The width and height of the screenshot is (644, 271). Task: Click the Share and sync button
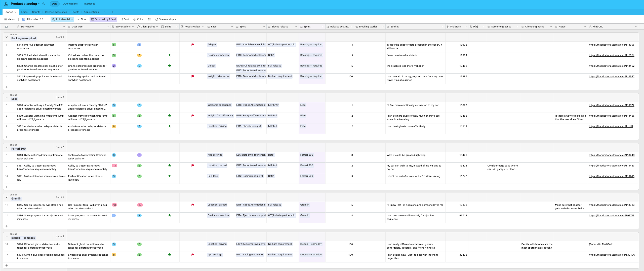pyautogui.click(x=166, y=19)
